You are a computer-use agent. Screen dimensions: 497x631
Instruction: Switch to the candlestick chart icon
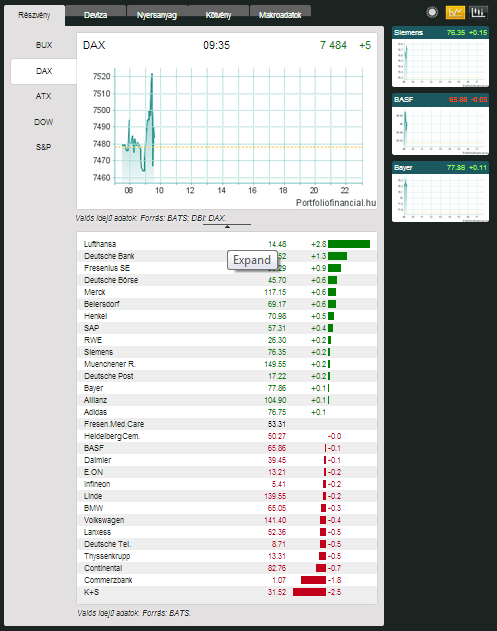tap(478, 12)
